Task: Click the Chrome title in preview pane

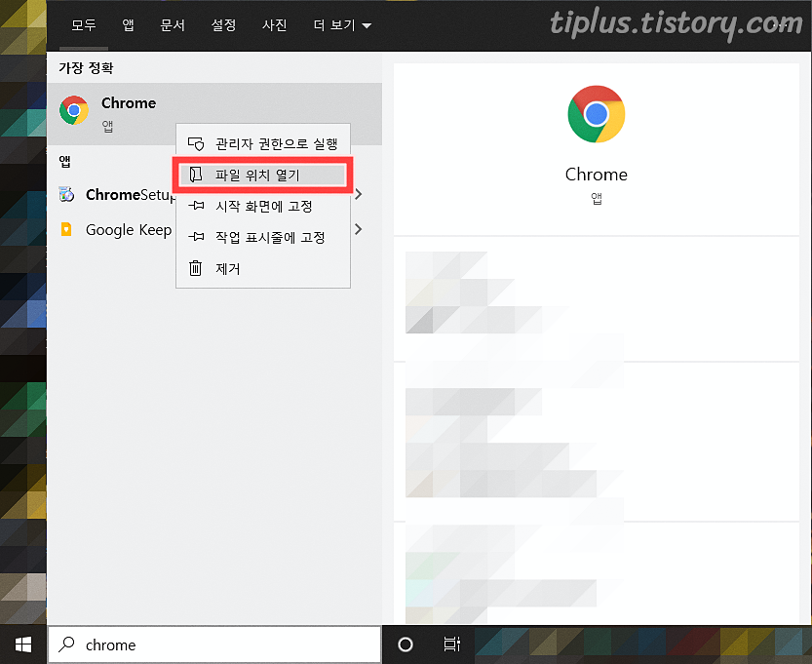Action: pos(596,175)
